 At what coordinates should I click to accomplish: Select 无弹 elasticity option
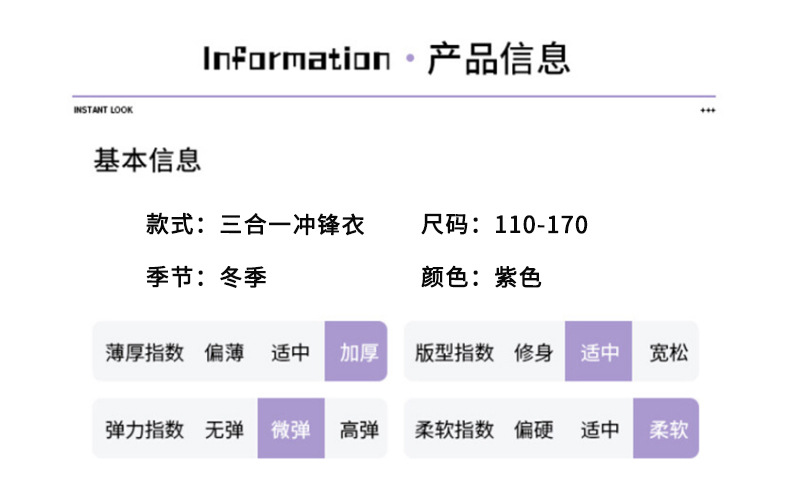(x=224, y=429)
